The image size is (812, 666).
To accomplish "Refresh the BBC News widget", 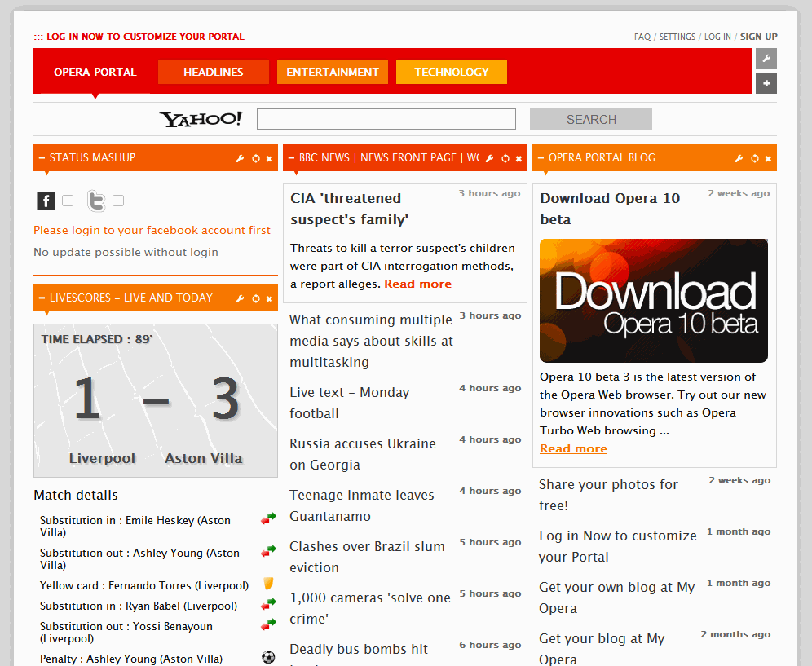I will click(505, 158).
